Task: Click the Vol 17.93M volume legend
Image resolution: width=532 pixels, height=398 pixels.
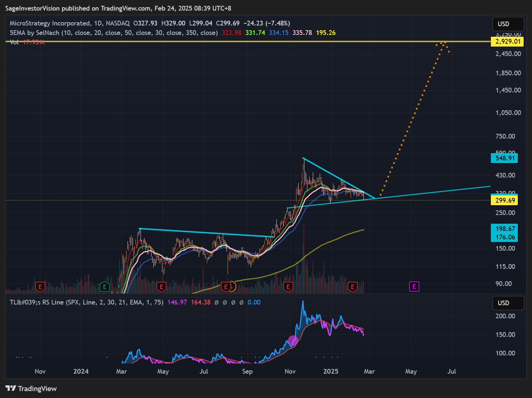Action: pyautogui.click(x=27, y=42)
